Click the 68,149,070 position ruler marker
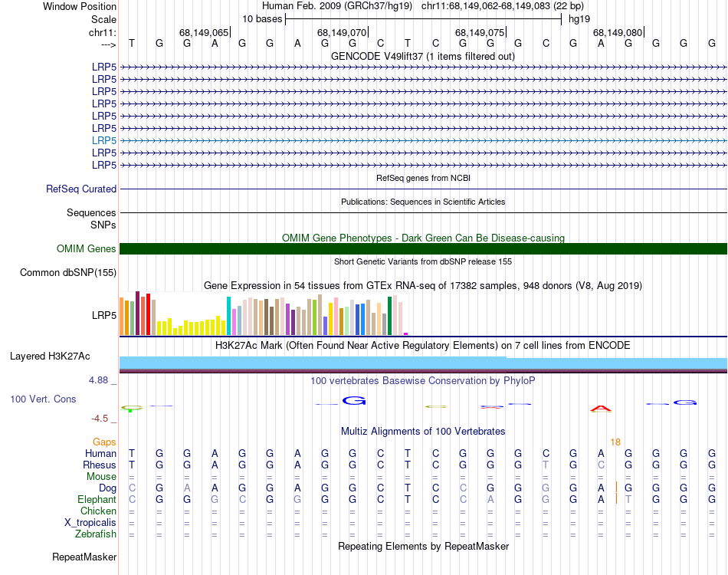728x575 pixels. click(x=342, y=33)
